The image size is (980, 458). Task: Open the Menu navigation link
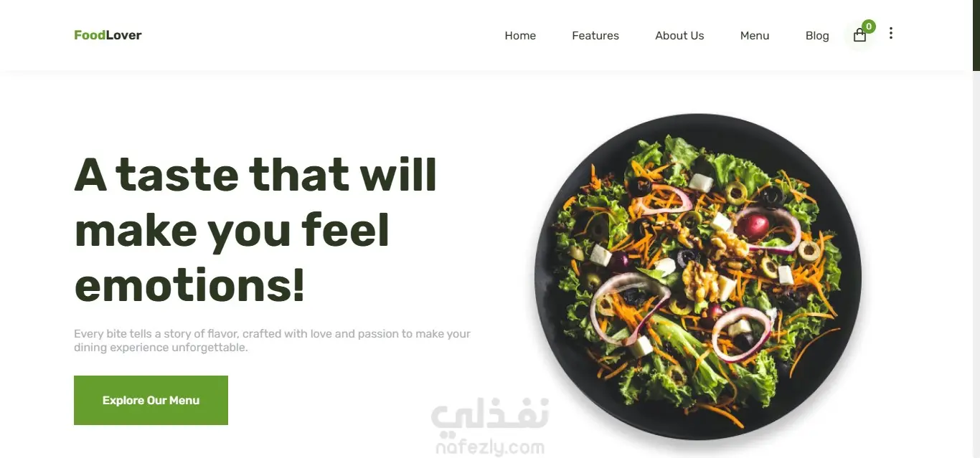pyautogui.click(x=755, y=36)
